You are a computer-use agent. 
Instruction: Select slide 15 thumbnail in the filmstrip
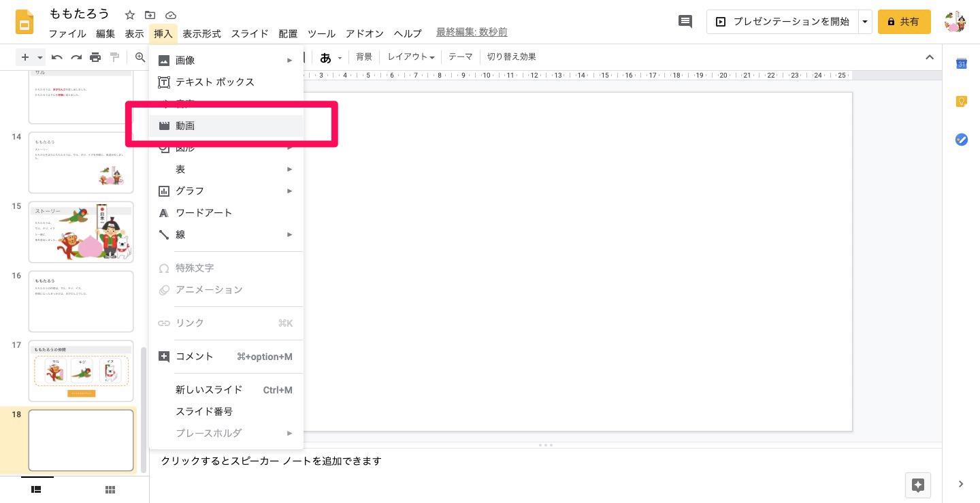pos(81,232)
